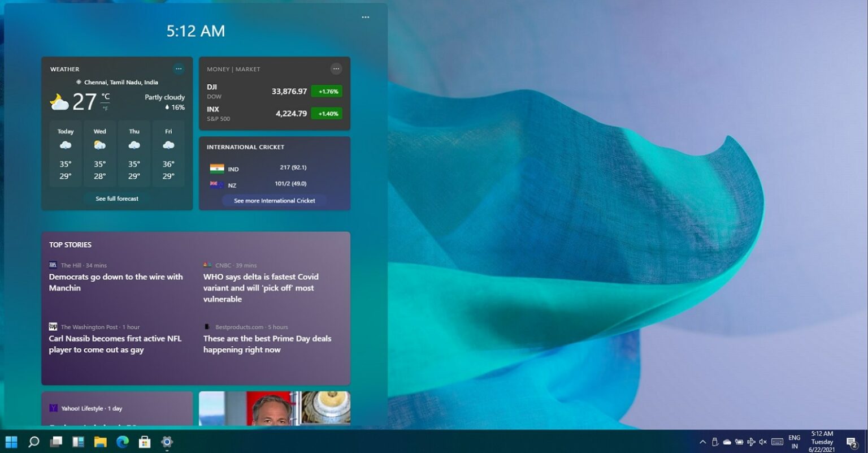Open File Explorer from the taskbar
This screenshot has width=868, height=453.
point(101,442)
